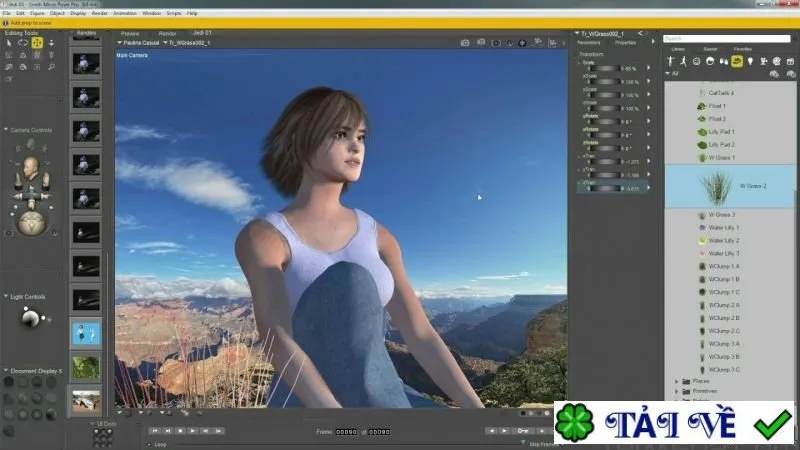Open the Camera category in library
Viewport: 800px width, 450px height.
point(763,61)
